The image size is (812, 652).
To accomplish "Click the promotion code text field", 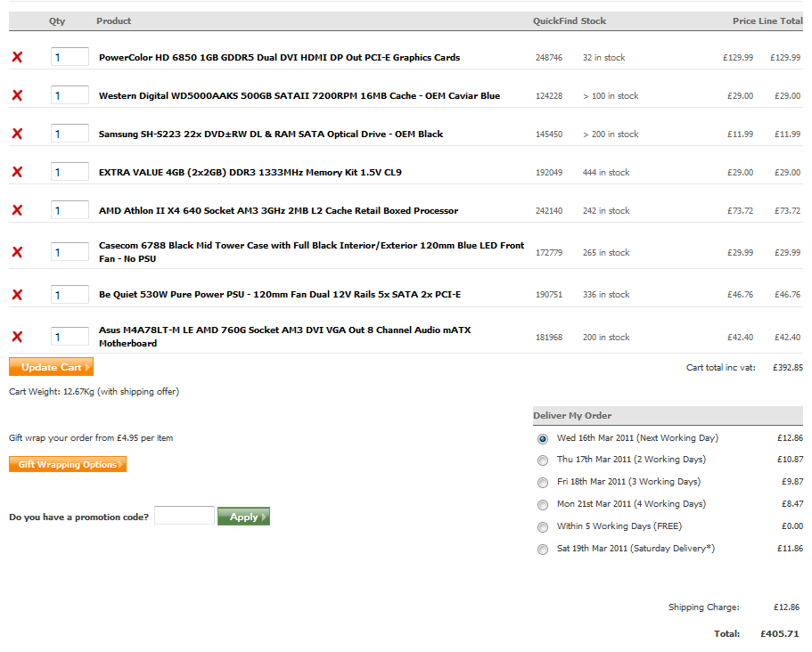I will (185, 516).
